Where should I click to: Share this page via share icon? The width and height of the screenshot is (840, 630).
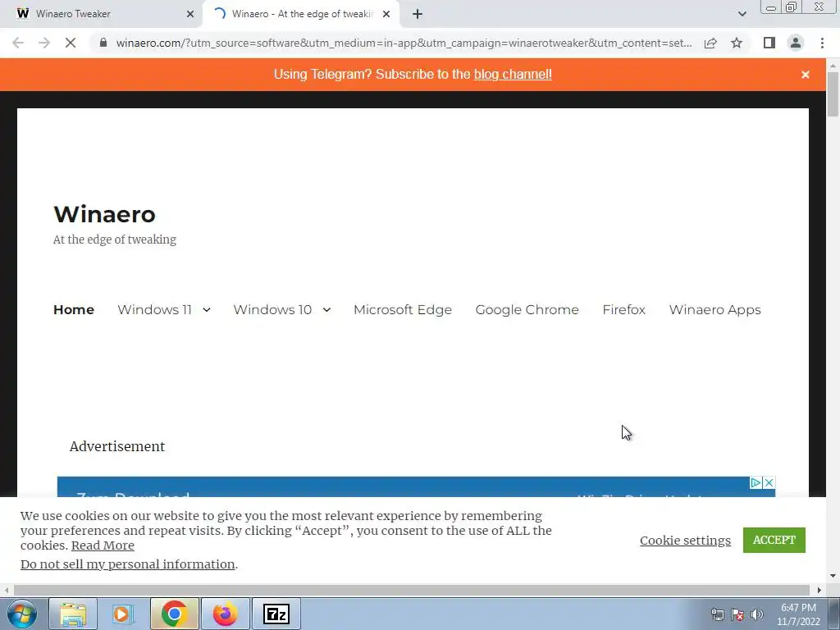(x=710, y=43)
